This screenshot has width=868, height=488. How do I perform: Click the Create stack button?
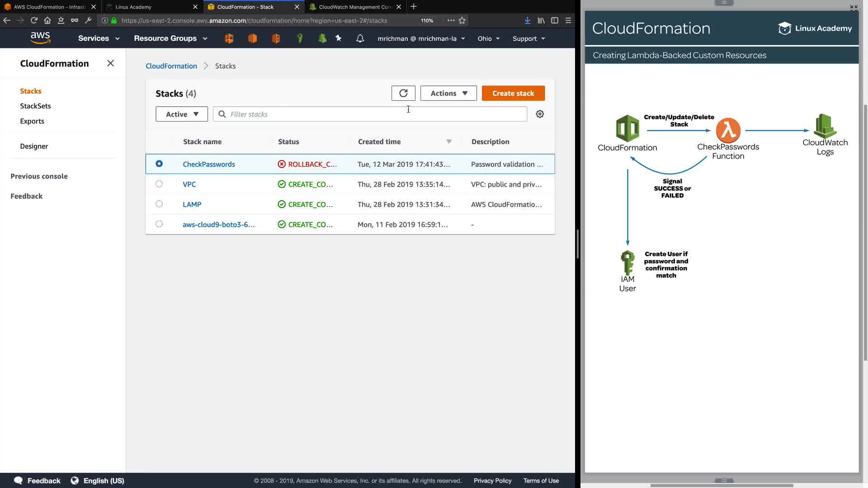pos(513,93)
